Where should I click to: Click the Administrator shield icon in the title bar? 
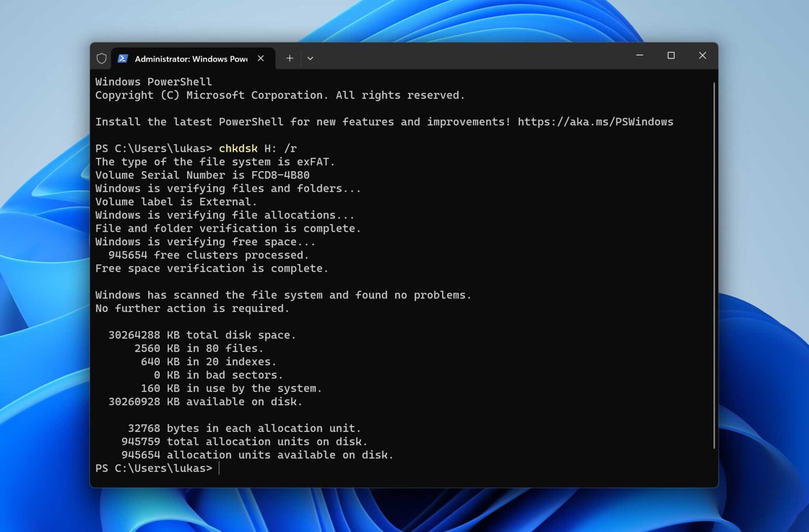click(101, 58)
